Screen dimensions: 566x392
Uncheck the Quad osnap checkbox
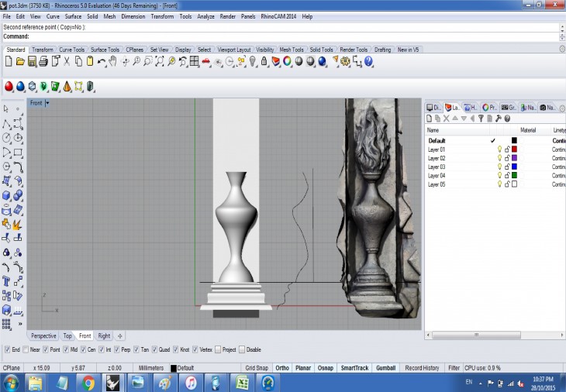tap(155, 349)
